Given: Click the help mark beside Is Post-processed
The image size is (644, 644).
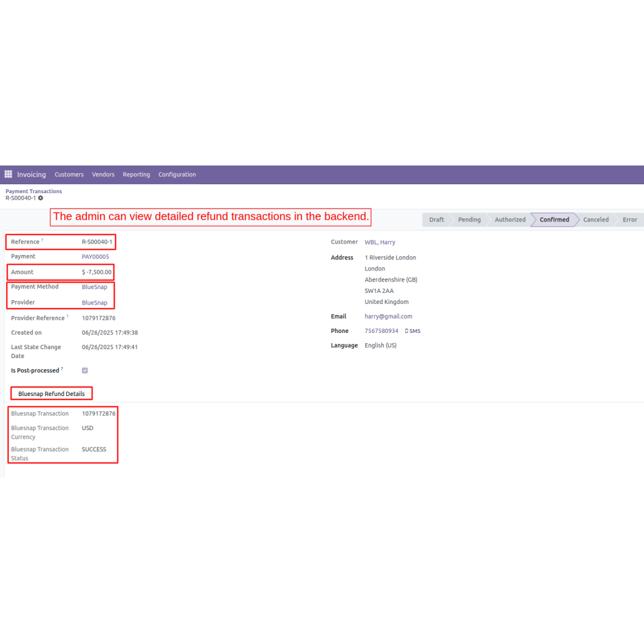Looking at the screenshot, I should (x=62, y=369).
